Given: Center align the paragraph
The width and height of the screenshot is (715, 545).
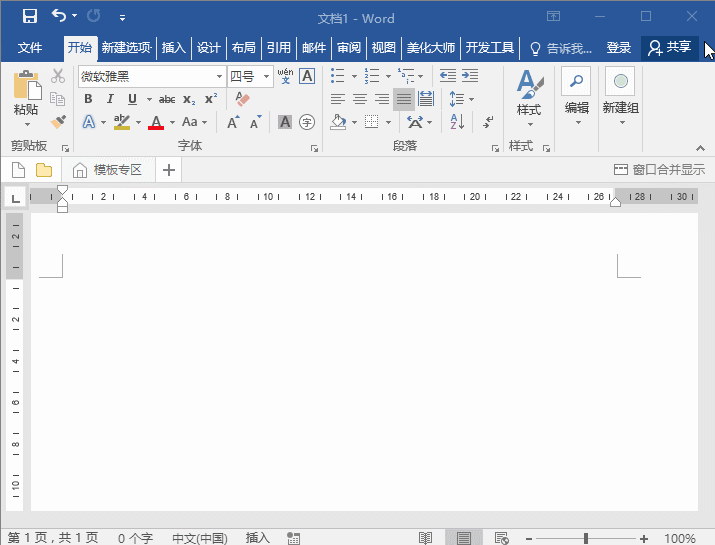Looking at the screenshot, I should [360, 99].
